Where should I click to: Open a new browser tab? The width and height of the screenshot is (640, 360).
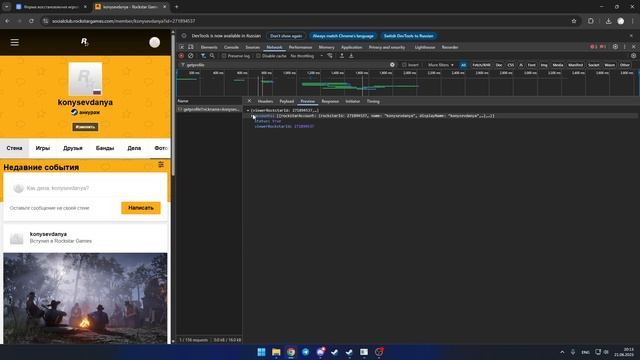coord(176,7)
